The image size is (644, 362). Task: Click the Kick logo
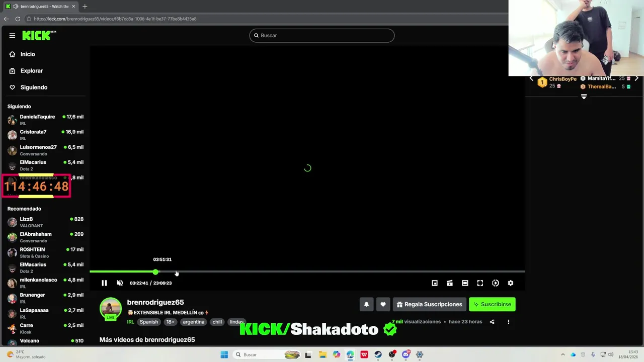[x=39, y=35]
